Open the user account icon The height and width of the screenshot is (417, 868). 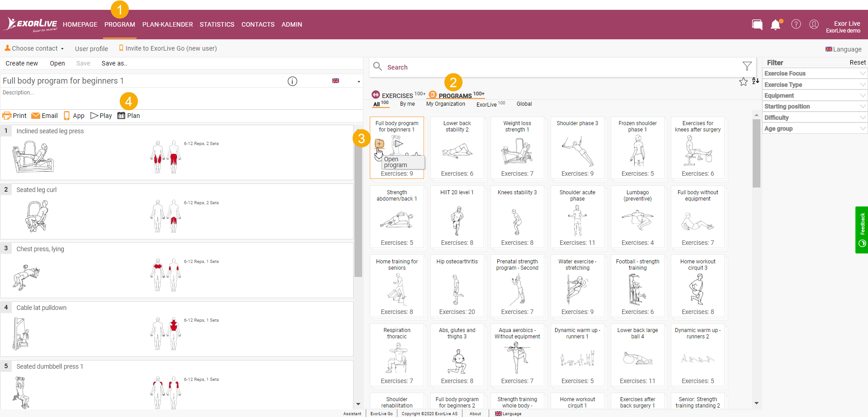pos(814,24)
